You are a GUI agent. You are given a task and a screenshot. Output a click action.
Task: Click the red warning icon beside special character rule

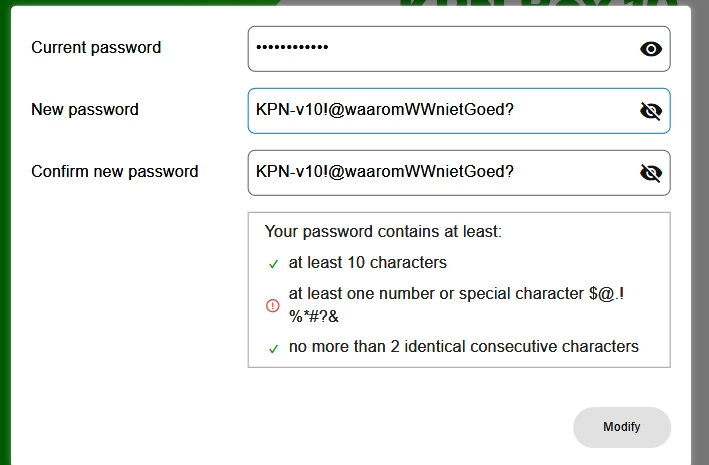tap(273, 306)
